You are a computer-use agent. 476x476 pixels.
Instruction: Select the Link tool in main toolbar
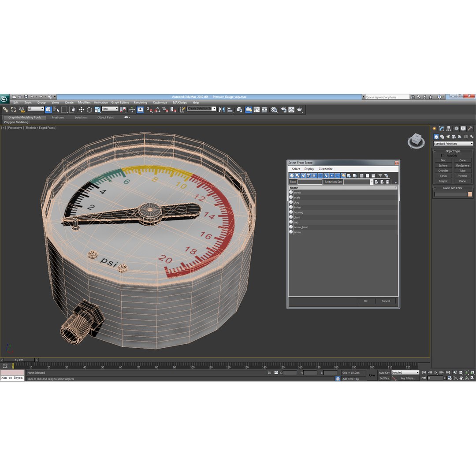click(x=5, y=110)
